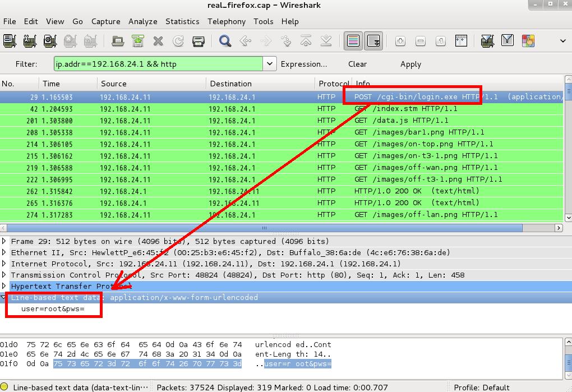Expand Transmission Control Protocol tree node

[x=4, y=275]
